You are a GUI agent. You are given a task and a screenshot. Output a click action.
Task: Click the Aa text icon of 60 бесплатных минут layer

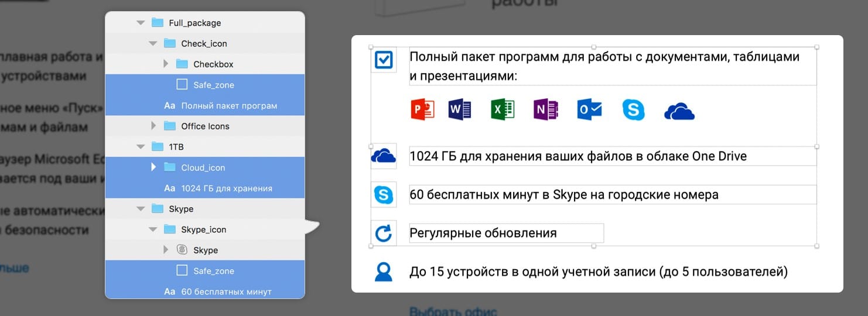click(170, 291)
